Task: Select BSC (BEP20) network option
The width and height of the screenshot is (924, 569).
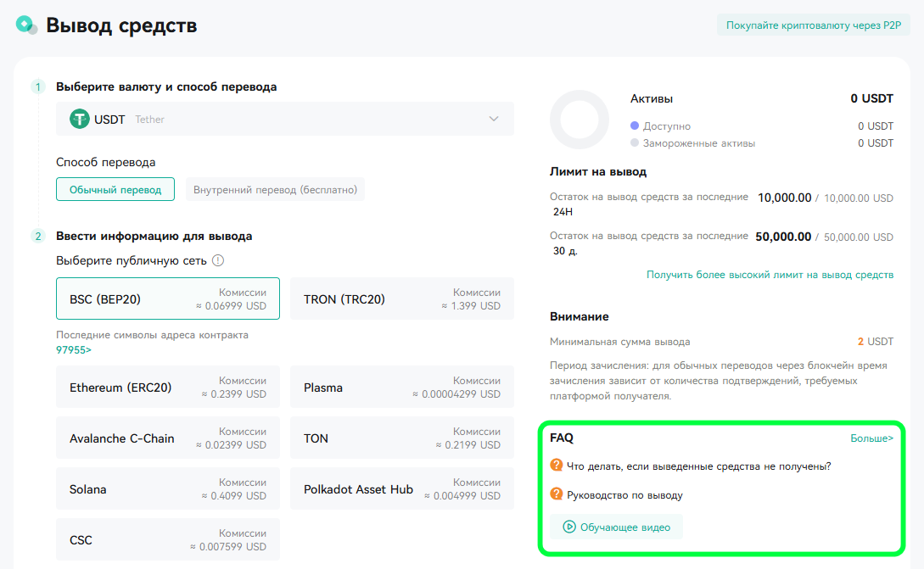Action: [x=168, y=298]
